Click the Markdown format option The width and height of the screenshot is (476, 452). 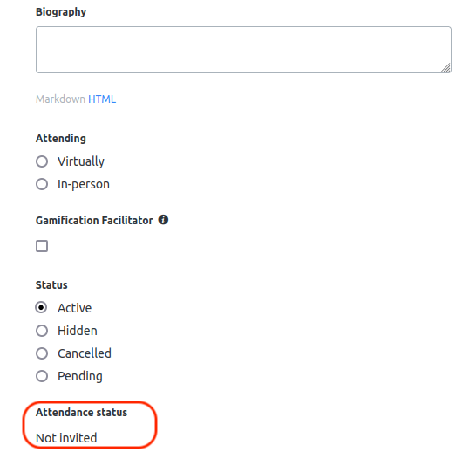[x=60, y=99]
